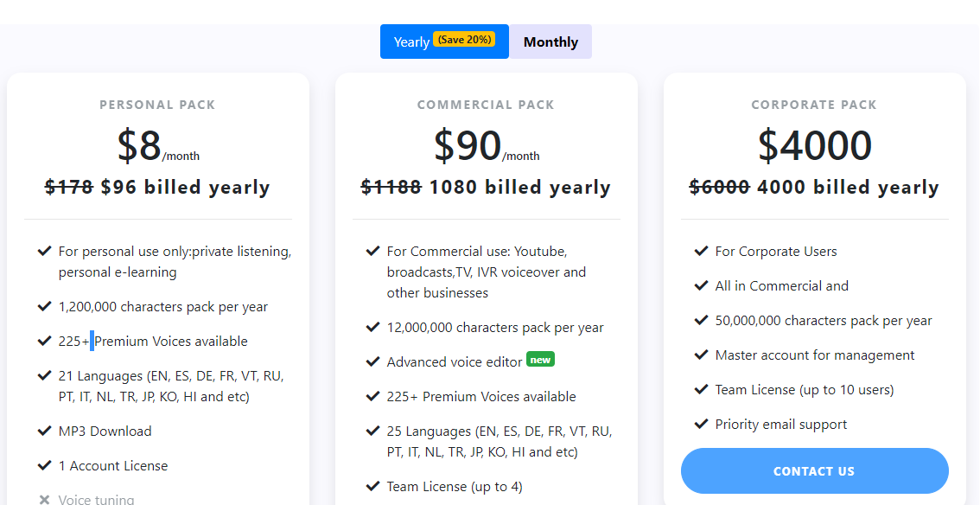Click checkmark next to 1 Account License
980x505 pixels.
[45, 465]
